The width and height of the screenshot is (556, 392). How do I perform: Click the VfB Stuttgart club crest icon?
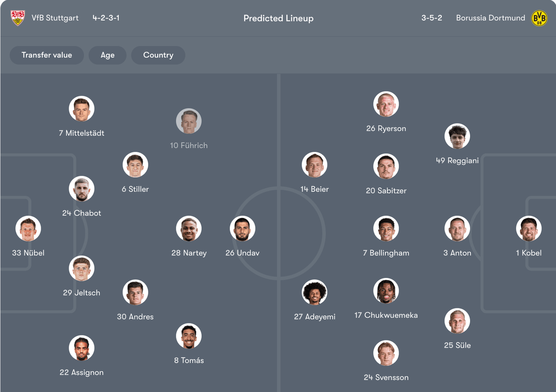(x=18, y=18)
